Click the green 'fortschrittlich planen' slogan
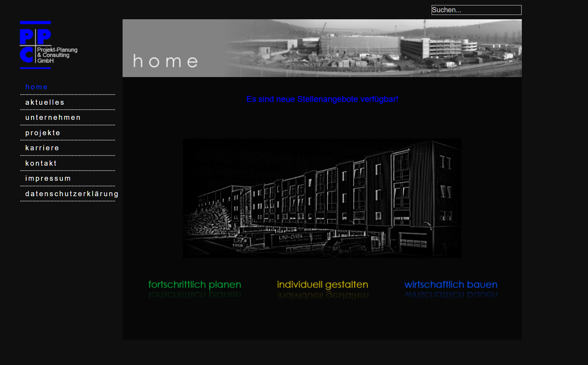Screen dimensions: 588x365 (195, 284)
